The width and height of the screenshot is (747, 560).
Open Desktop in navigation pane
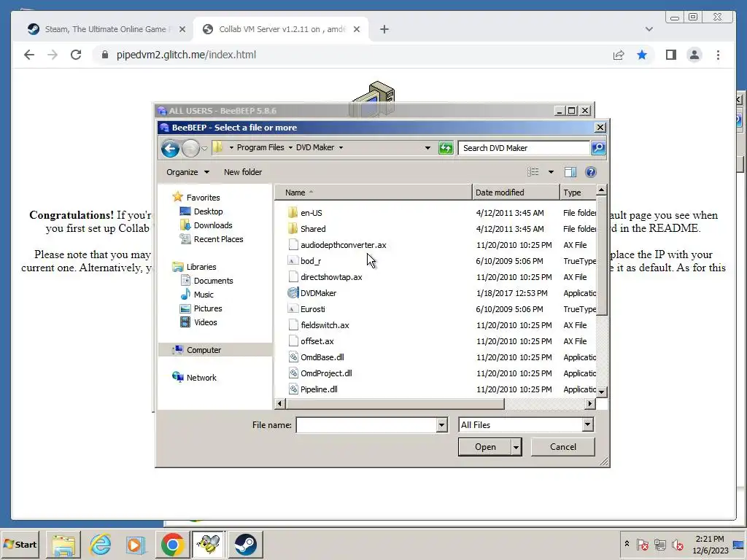point(208,211)
